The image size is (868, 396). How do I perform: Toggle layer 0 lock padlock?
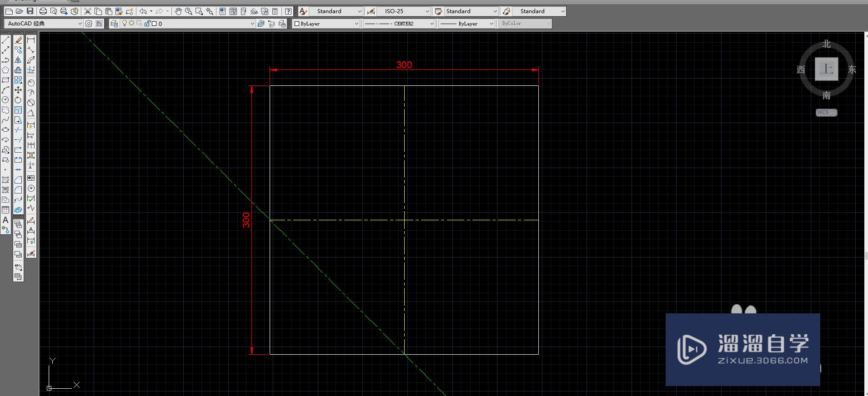click(x=147, y=24)
